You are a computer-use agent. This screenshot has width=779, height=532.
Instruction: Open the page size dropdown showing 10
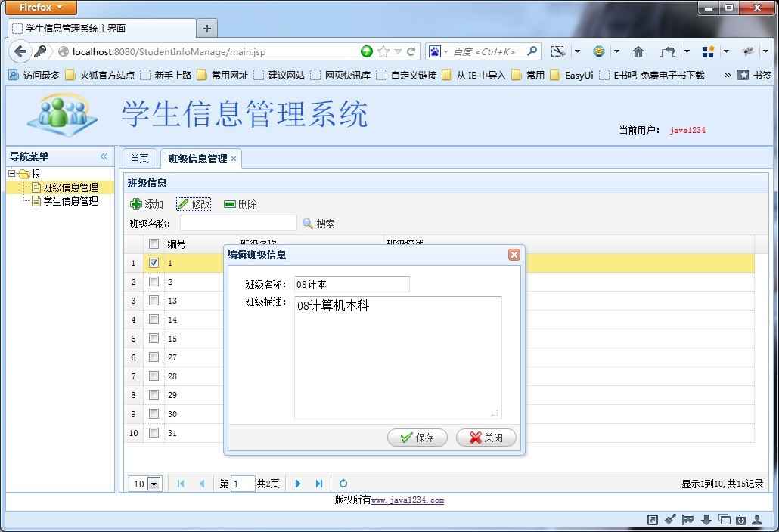[x=154, y=484]
